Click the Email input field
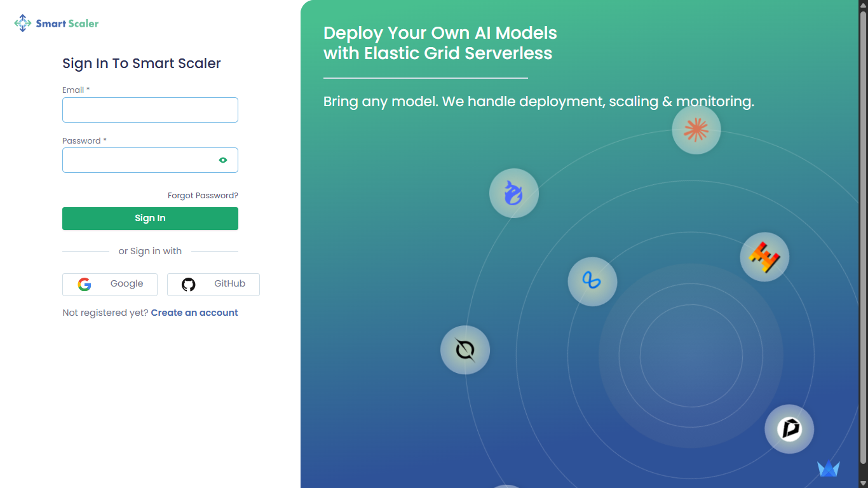The image size is (868, 488). click(x=150, y=110)
